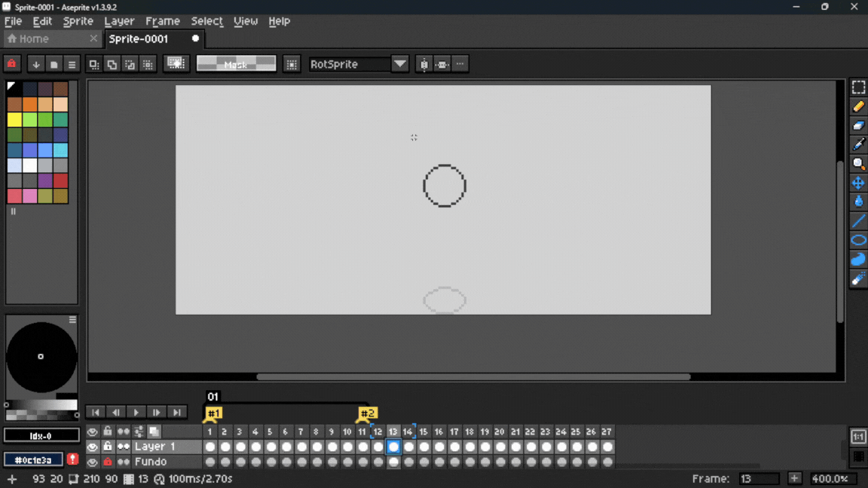This screenshot has width=868, height=488.
Task: Select the Contour tool
Action: click(x=858, y=259)
